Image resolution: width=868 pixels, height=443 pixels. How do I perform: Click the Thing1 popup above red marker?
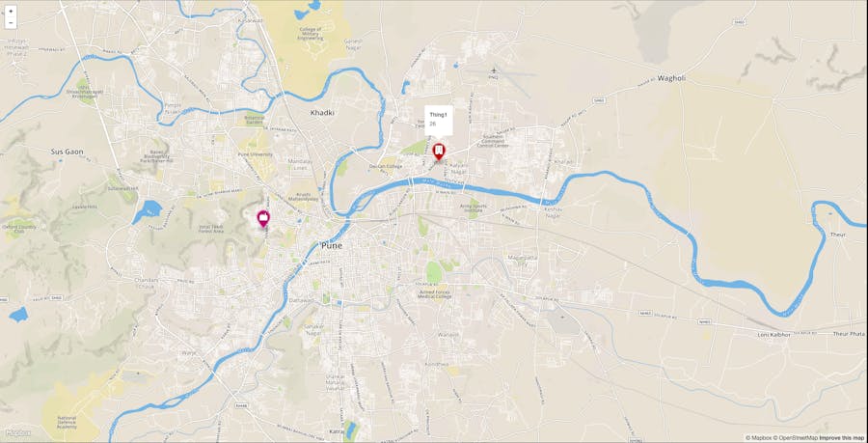tap(439, 121)
